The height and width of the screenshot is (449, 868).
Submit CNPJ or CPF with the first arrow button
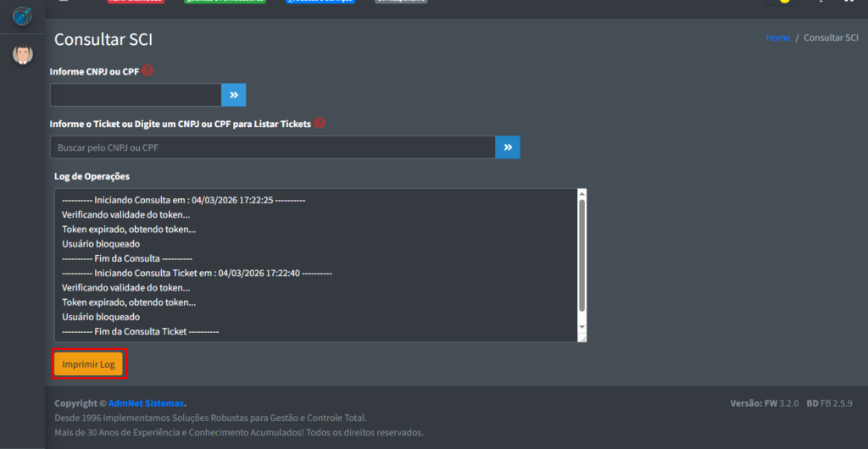pos(234,95)
